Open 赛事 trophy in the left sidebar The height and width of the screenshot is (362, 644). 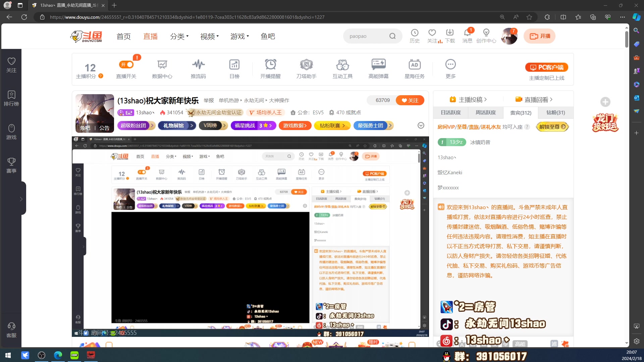(x=11, y=166)
